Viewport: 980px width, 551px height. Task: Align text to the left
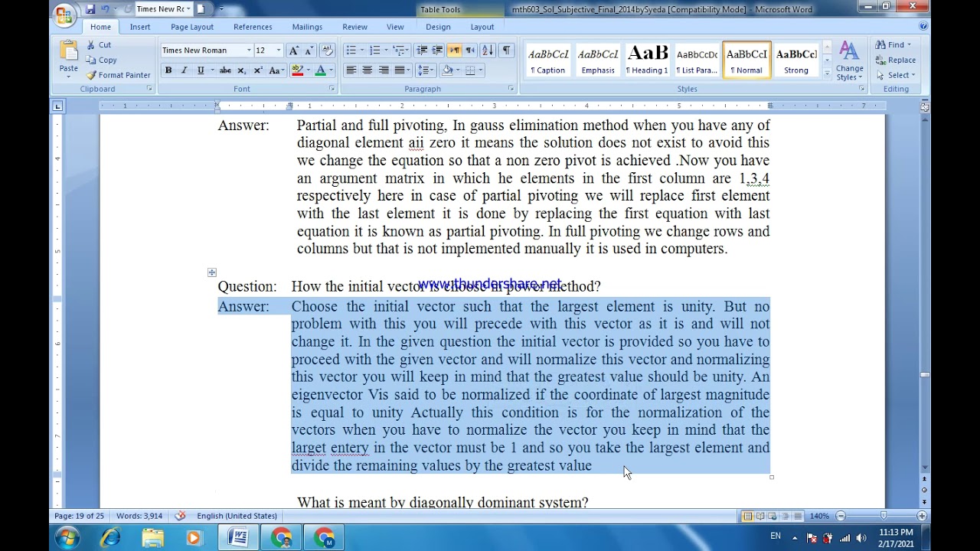click(x=351, y=70)
